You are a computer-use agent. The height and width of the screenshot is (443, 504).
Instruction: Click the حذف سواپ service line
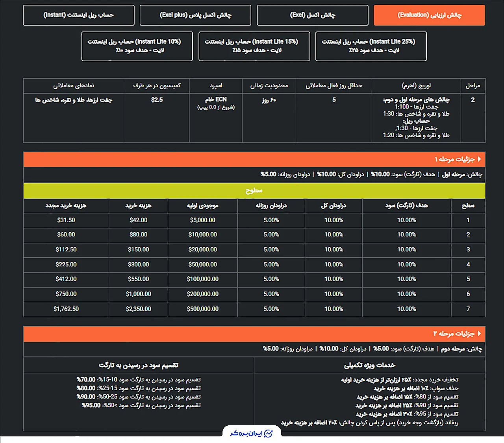click(x=416, y=389)
